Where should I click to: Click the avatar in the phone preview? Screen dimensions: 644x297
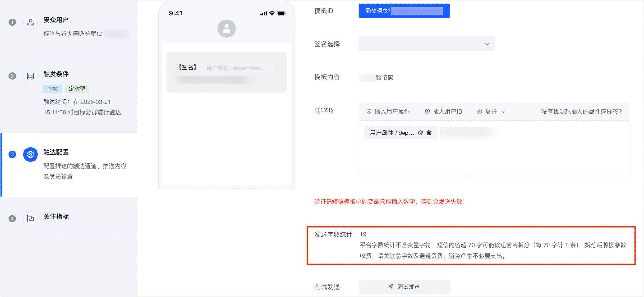point(227,29)
